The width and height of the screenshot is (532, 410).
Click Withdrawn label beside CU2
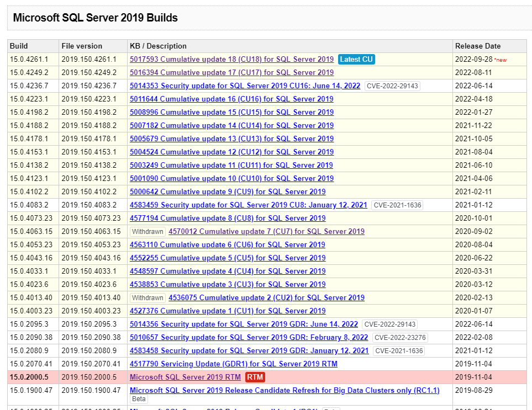coord(148,298)
